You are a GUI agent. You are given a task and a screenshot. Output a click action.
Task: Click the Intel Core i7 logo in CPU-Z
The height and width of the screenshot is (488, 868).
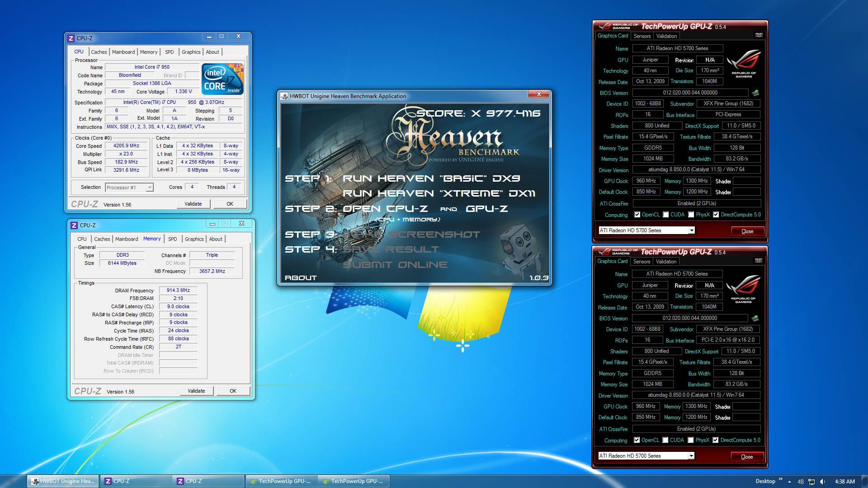pyautogui.click(x=223, y=79)
